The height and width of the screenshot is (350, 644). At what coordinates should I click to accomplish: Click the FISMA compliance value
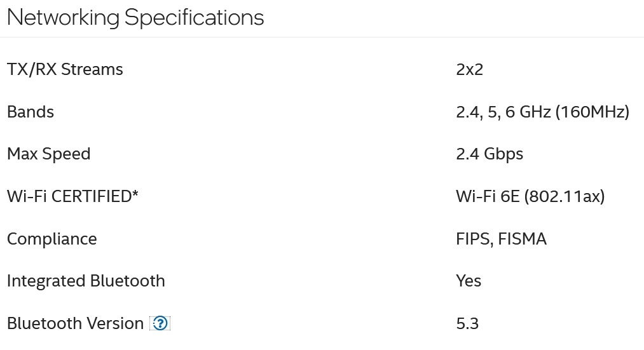[523, 239]
